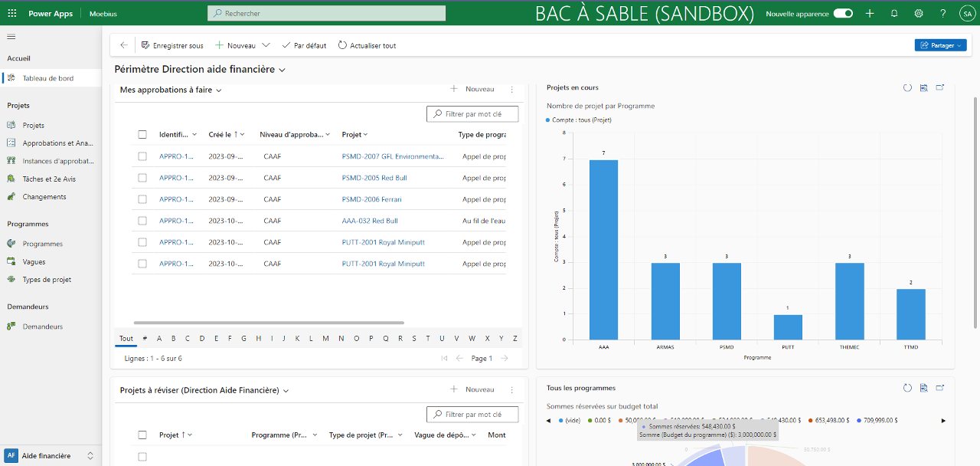Viewport: 980px width, 466px height.
Task: Refresh the Tous les programmes chart
Action: click(x=907, y=388)
